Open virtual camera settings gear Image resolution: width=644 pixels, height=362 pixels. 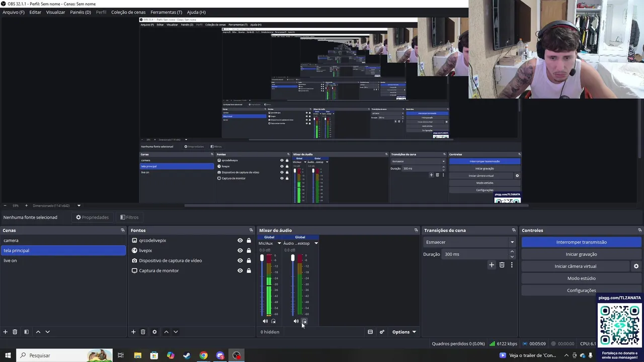(x=636, y=266)
